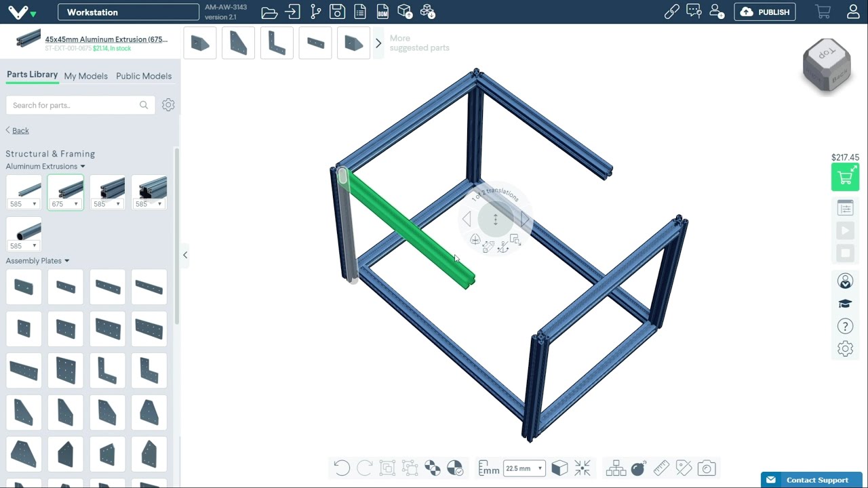Open parts library settings gear

168,105
